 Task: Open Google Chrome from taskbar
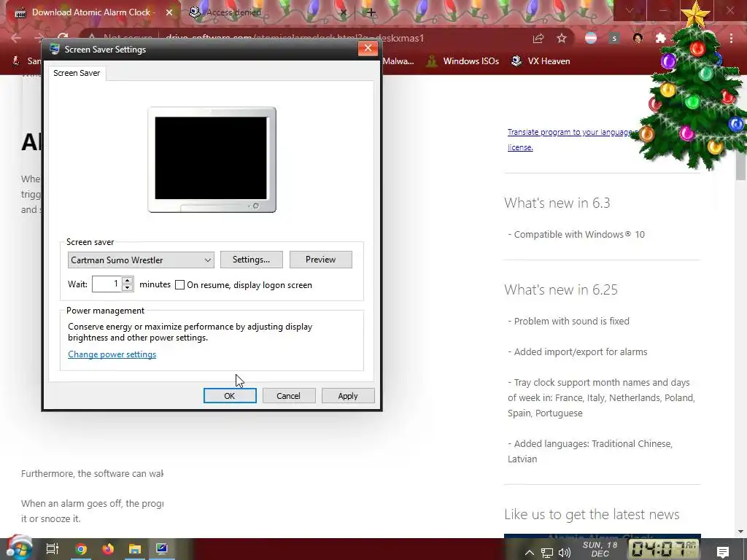[x=81, y=549]
